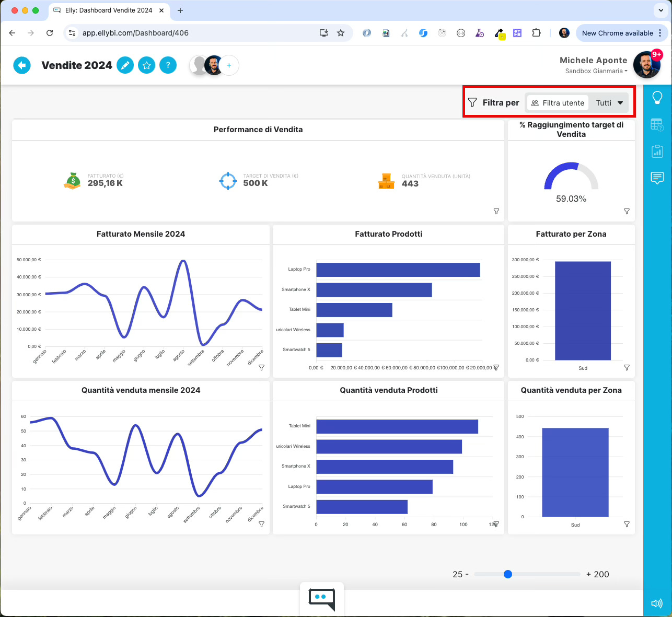Open the data table icon in sidebar
Screen dimensions: 672x617
point(657,125)
